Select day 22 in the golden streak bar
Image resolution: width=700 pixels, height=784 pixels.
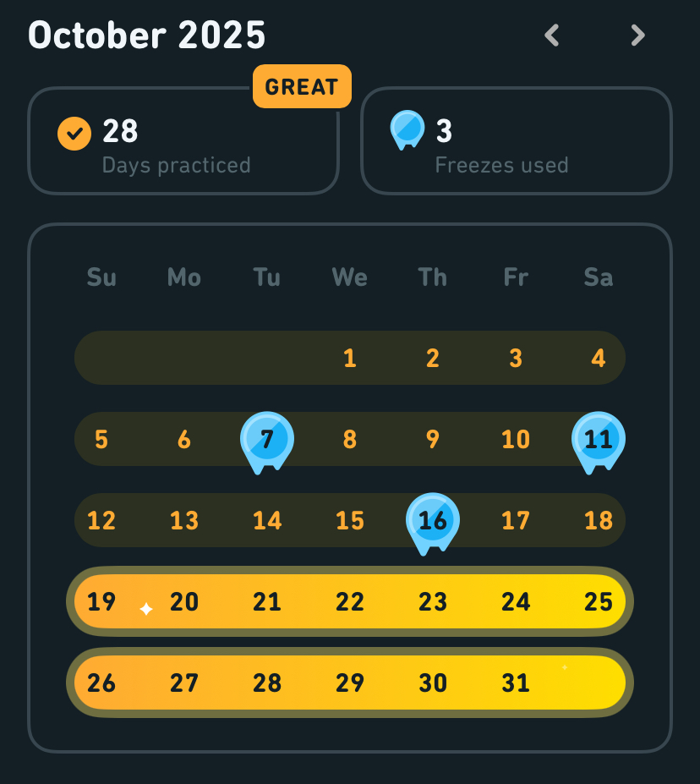pos(350,602)
